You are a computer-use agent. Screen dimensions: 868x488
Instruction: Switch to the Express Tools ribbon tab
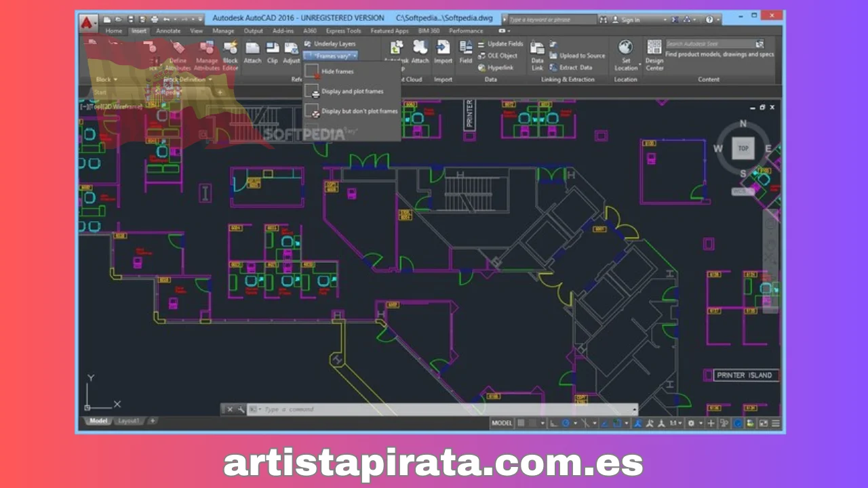click(x=344, y=31)
